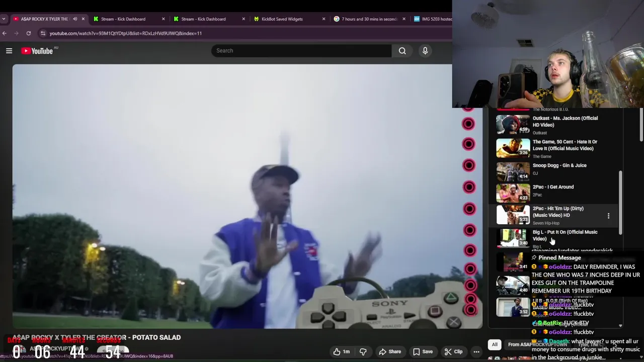Open Gin & Juice video thumbnail
Viewport: 644px width, 362px height.
coord(513,171)
